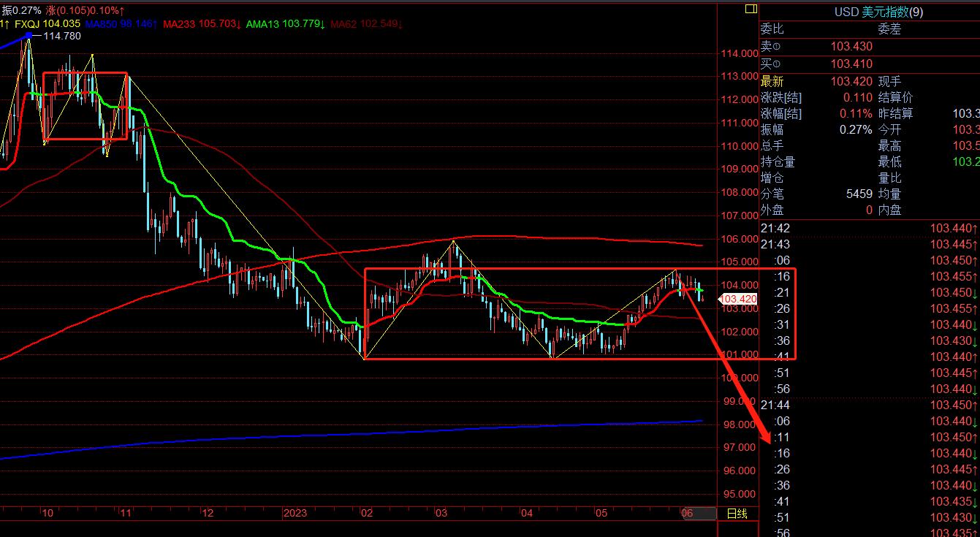Click the large red downward arrow annotation
980x537 pixels.
point(731,367)
